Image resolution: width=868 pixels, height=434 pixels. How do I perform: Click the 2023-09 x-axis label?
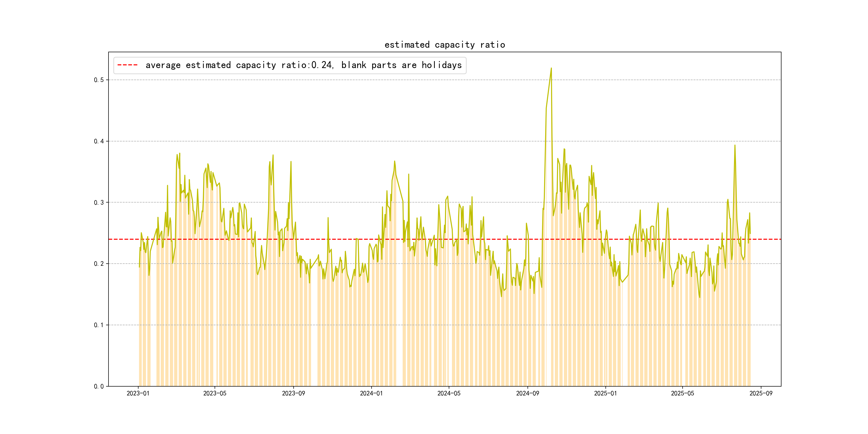tap(293, 394)
